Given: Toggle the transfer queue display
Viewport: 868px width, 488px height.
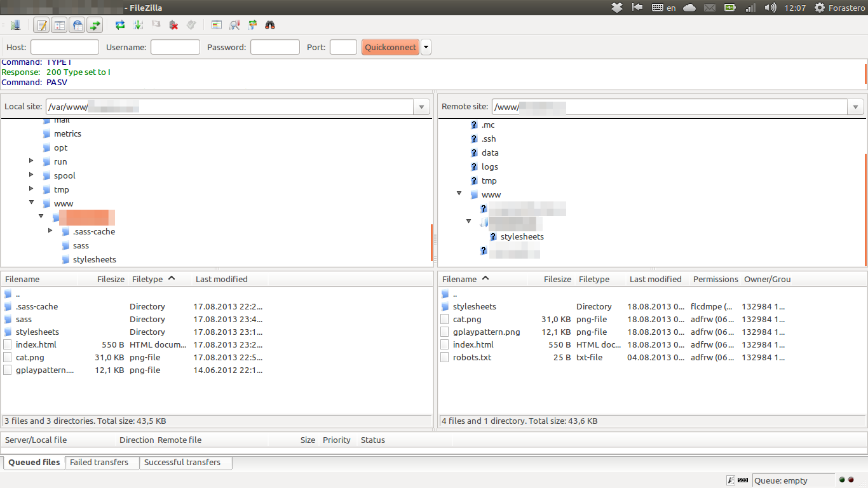Looking at the screenshot, I should 95,25.
